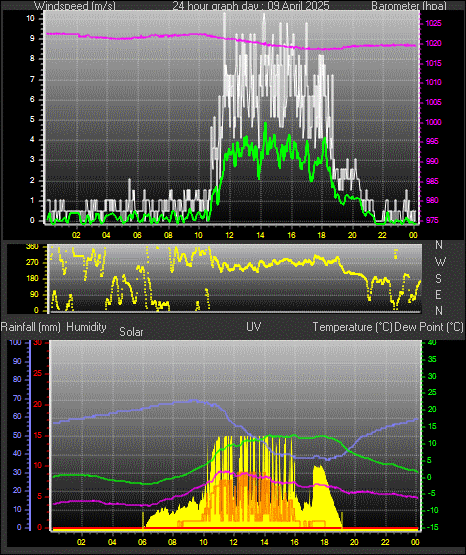Click the 'Humidity' legend label
466x555 pixels.
pos(86,327)
